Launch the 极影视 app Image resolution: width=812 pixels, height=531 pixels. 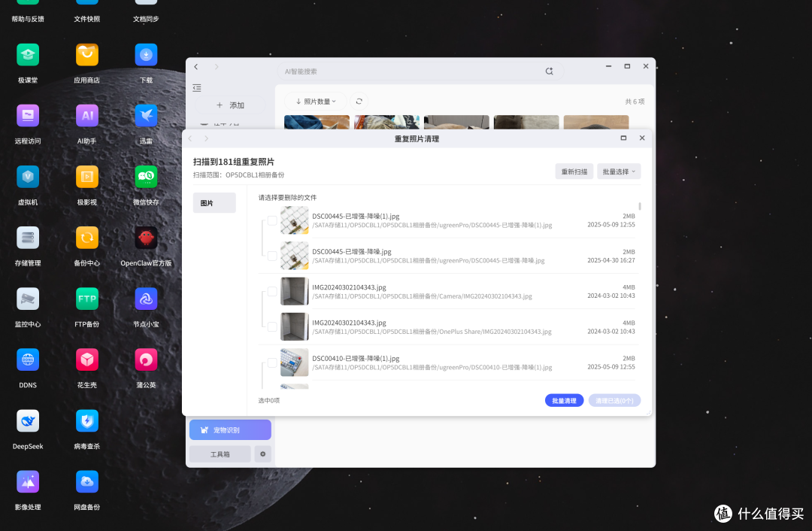(87, 178)
